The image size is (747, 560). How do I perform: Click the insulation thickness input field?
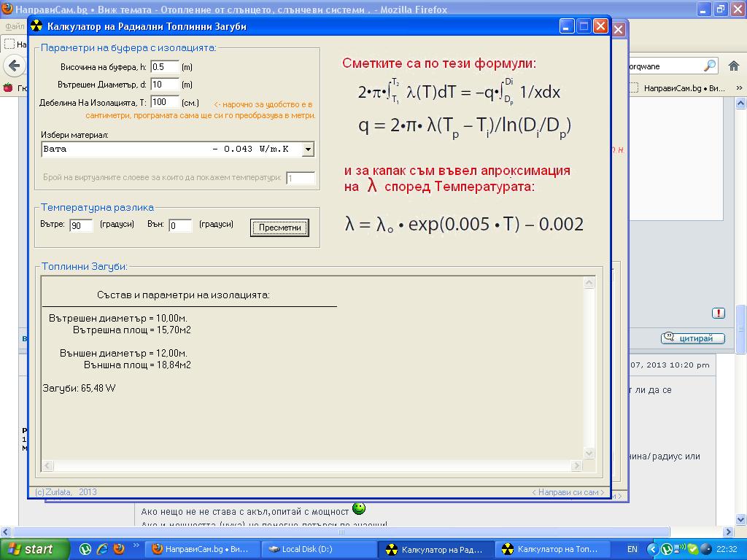click(164, 102)
